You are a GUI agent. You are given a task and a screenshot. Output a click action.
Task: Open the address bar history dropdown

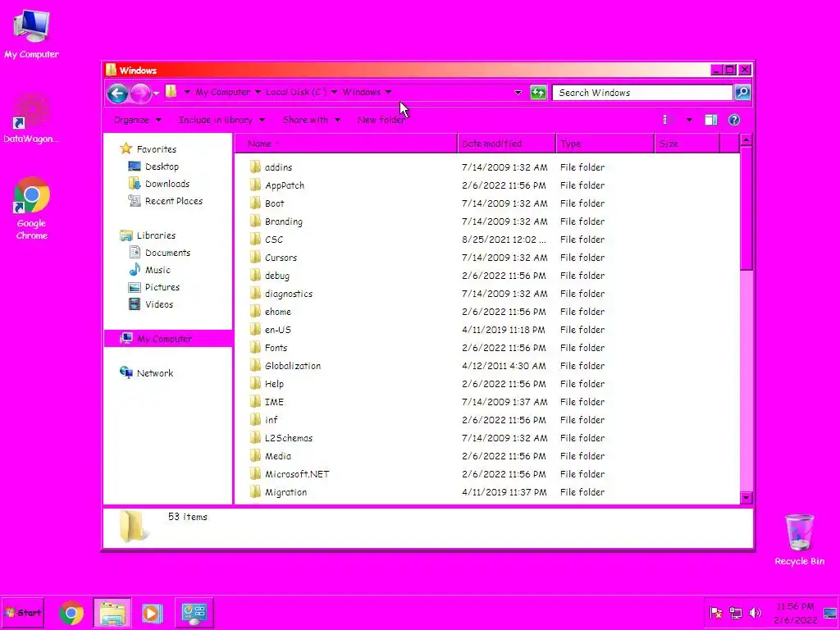coord(518,93)
